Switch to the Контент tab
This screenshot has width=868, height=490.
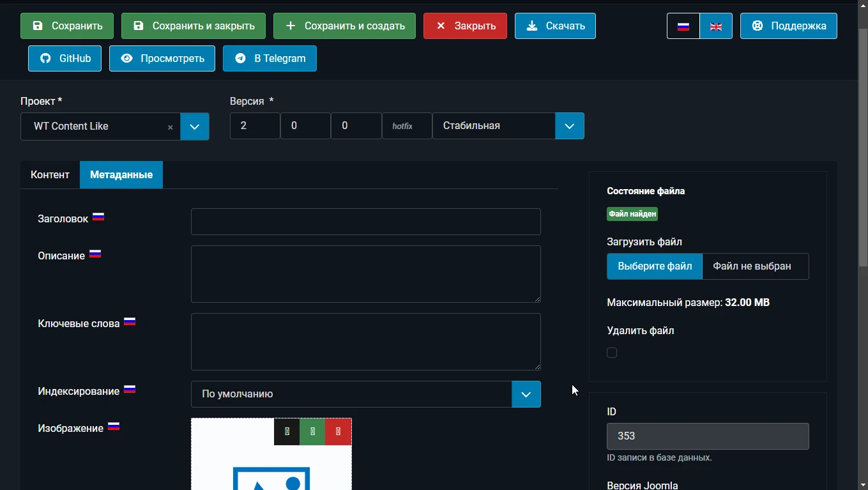50,174
